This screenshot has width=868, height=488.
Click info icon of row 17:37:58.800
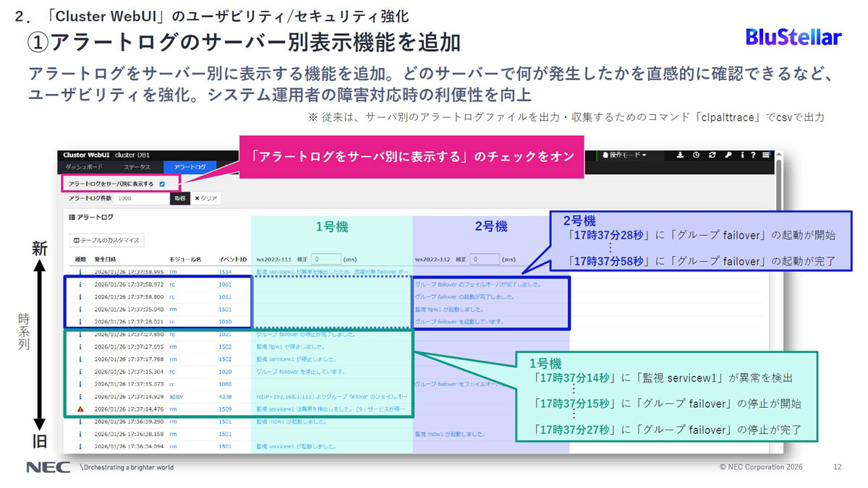point(80,296)
